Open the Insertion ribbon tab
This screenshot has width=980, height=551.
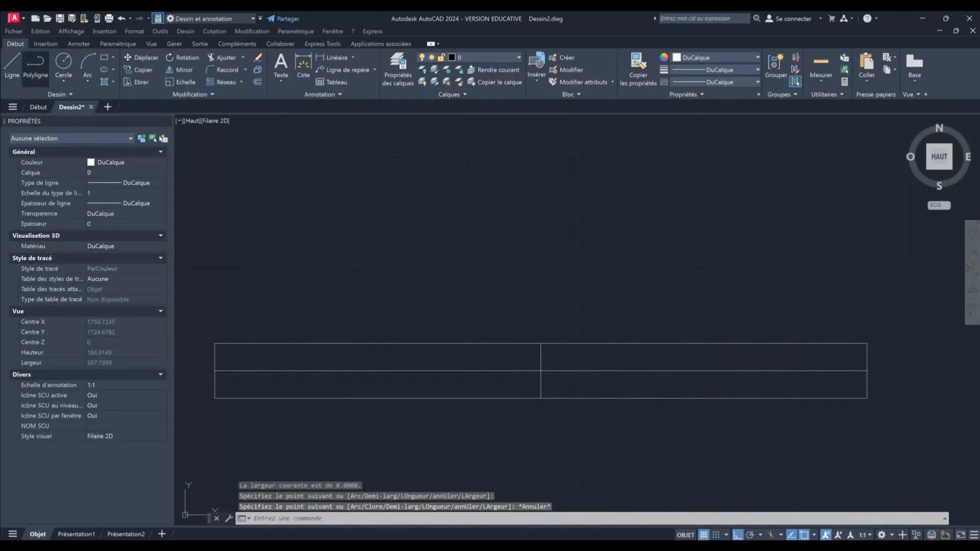[45, 44]
